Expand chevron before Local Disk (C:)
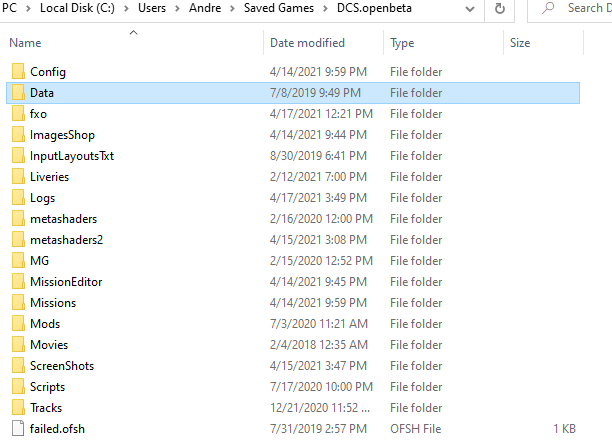Screen dimensions: 612x448 click(28, 8)
